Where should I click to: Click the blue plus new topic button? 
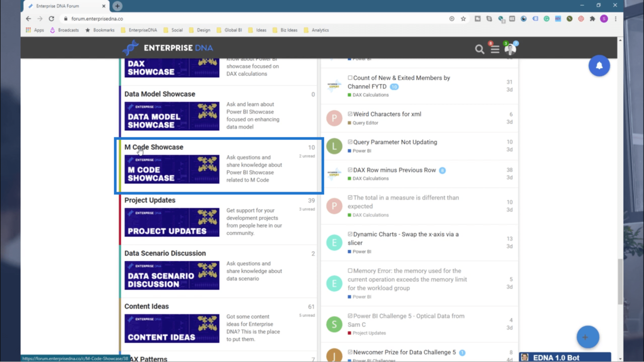[x=588, y=337]
